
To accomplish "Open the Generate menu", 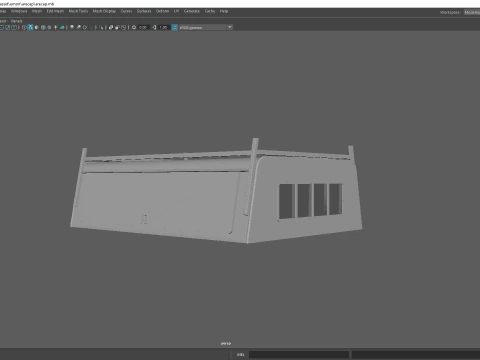I will pos(192,11).
